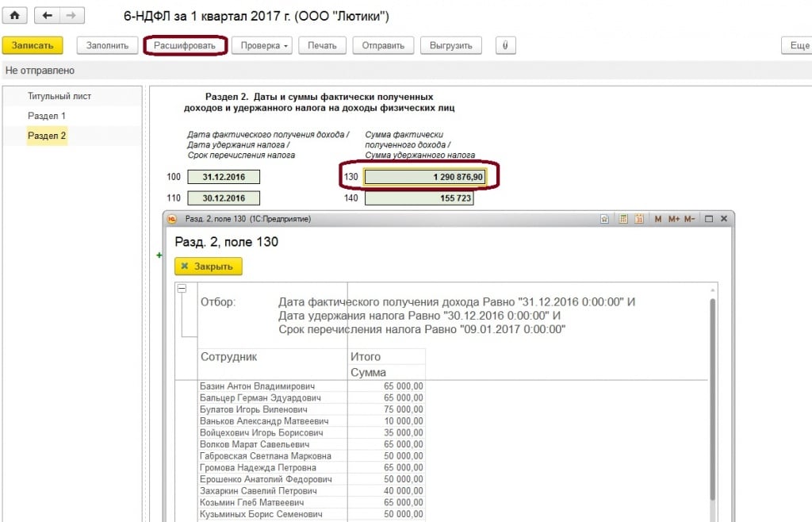Switch to Раздел 1 section
This screenshot has height=522, width=812.
47,116
